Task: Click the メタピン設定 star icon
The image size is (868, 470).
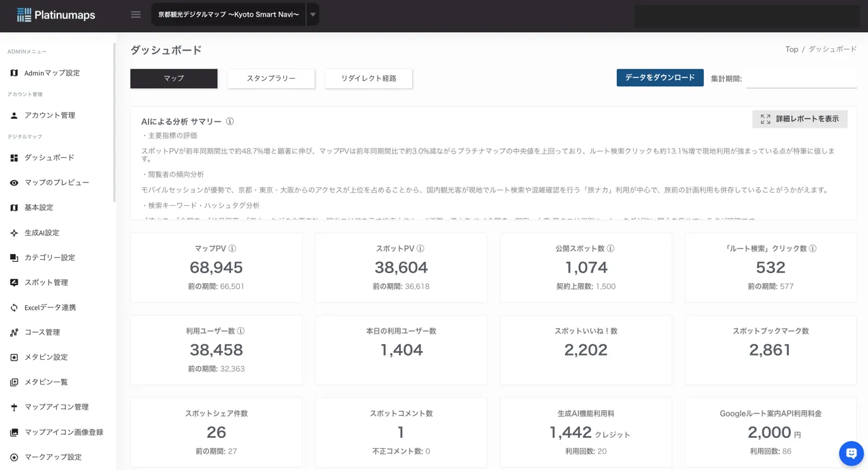Action: 14,357
